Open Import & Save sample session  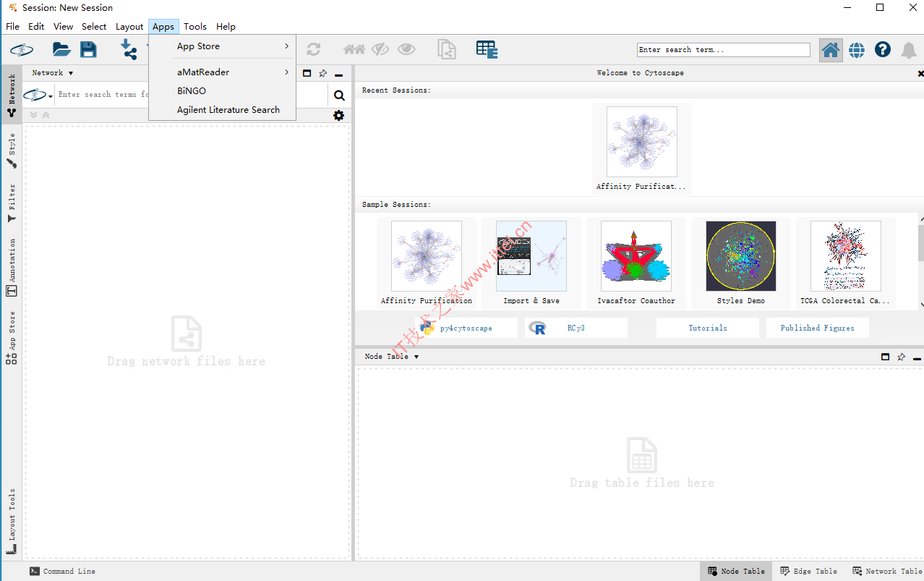531,263
